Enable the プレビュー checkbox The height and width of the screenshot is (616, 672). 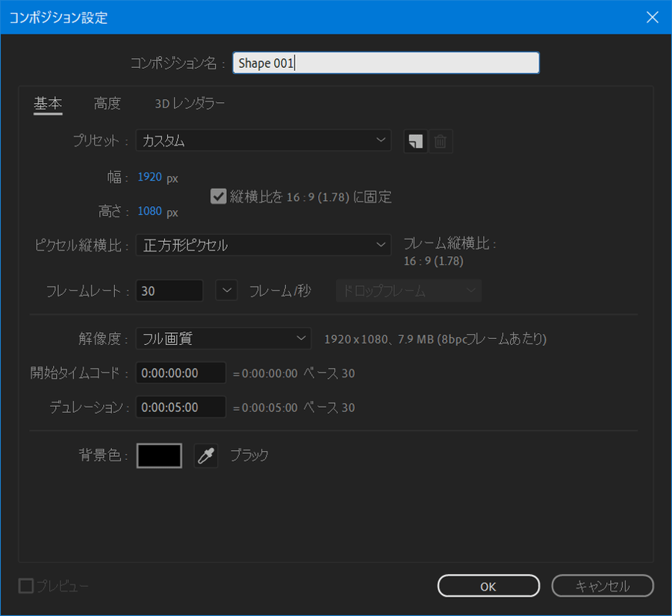pos(26,585)
